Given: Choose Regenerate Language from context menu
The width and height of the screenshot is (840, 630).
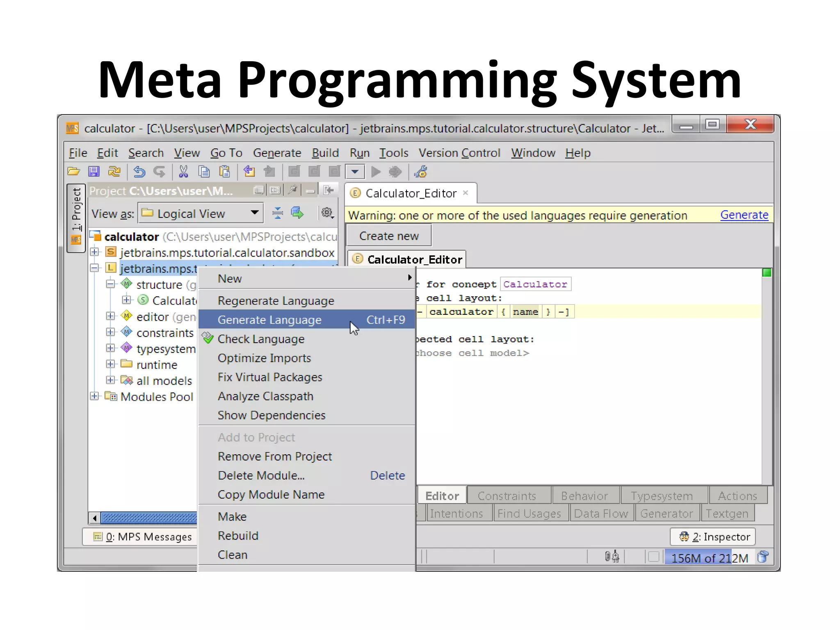Looking at the screenshot, I should 307,301.
